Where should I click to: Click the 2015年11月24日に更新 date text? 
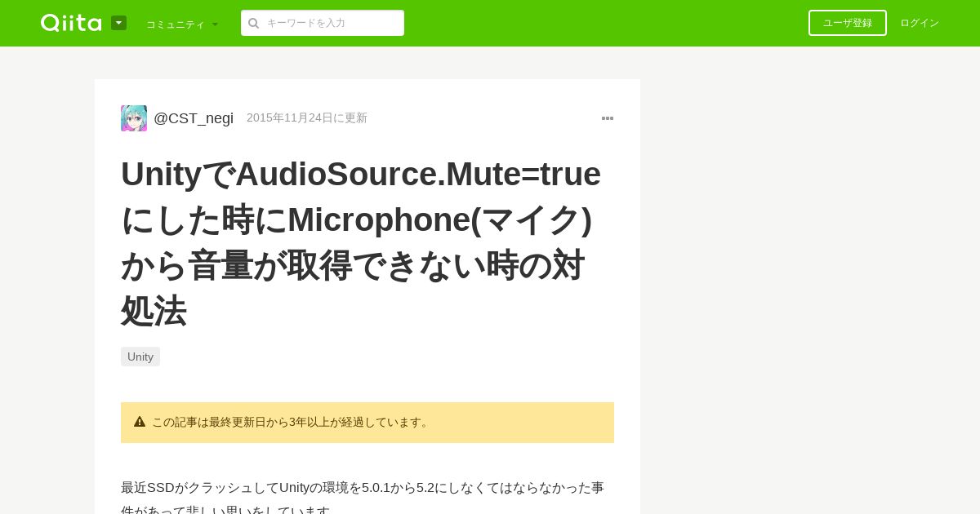coord(307,118)
